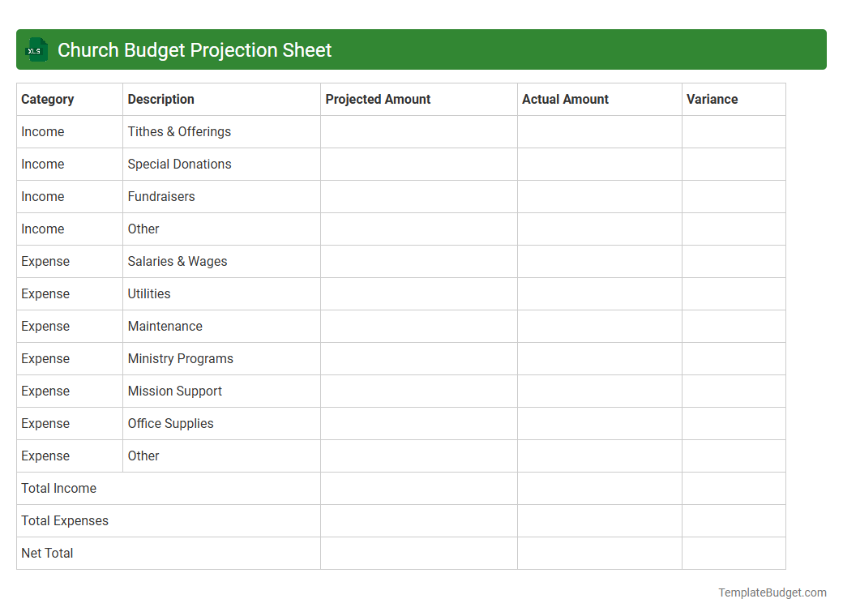Select the Tithes & Offerings row

coord(178,131)
